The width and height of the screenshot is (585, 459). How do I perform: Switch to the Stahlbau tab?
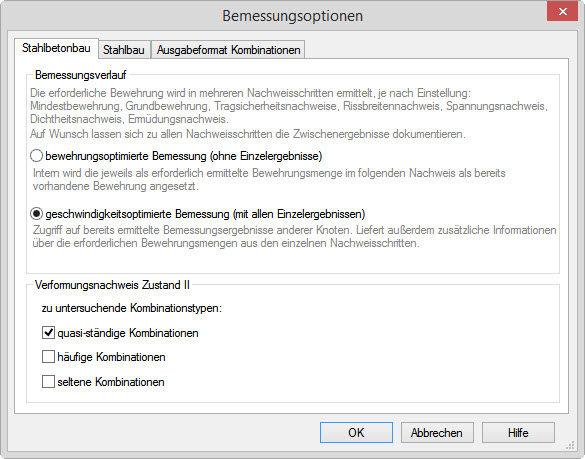pyautogui.click(x=124, y=50)
